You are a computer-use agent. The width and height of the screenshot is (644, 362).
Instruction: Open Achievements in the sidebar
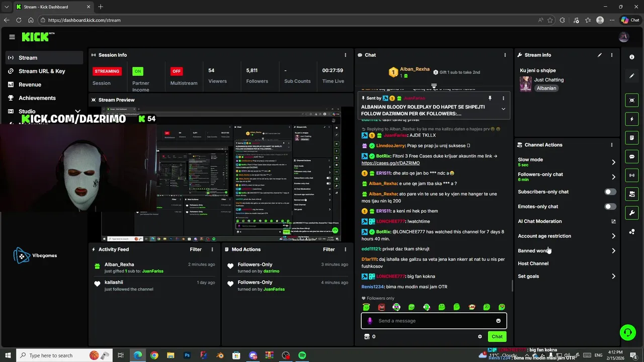44,98
